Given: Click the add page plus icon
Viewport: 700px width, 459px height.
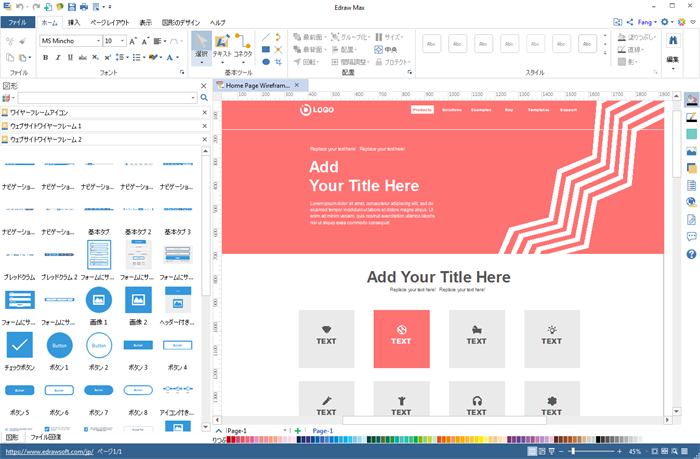Looking at the screenshot, I should click(297, 430).
